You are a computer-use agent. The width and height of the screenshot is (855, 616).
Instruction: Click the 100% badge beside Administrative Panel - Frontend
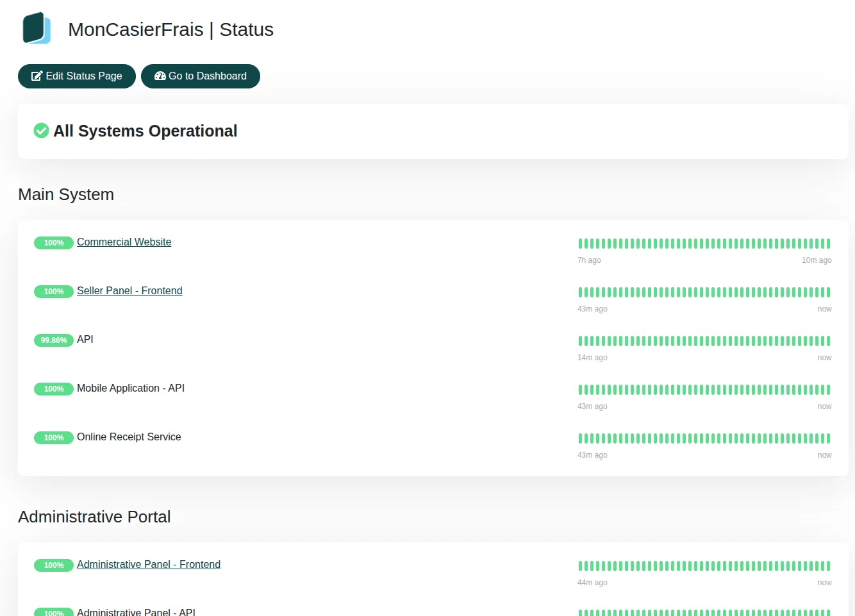[x=54, y=565]
